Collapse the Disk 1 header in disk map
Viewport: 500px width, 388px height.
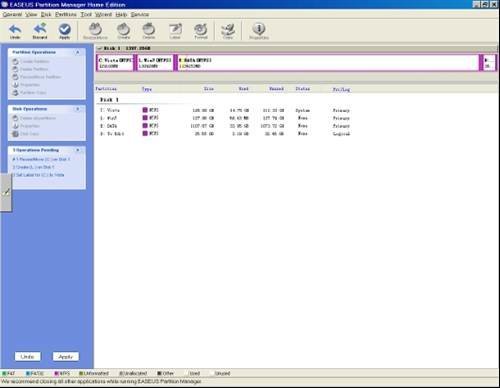tap(99, 49)
